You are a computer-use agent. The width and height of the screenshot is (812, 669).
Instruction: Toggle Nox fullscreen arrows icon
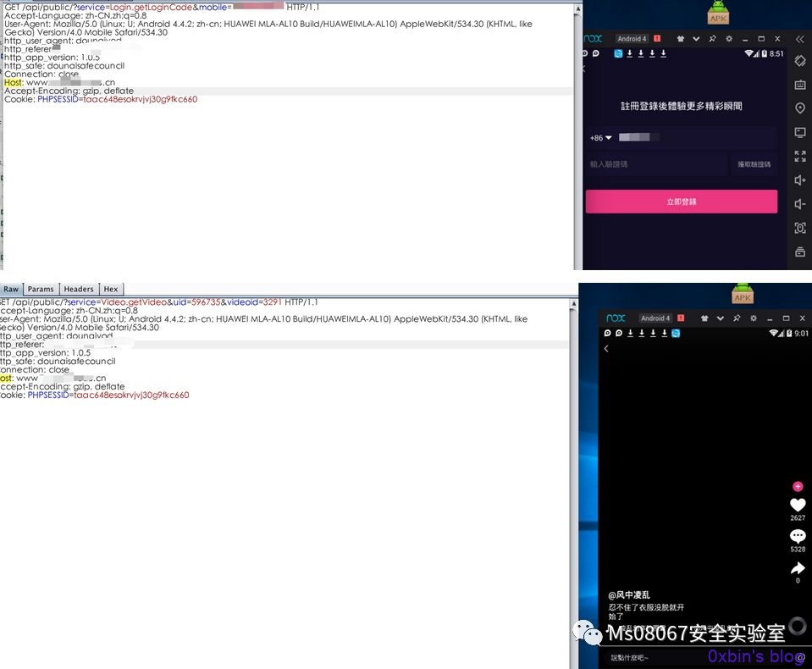(x=800, y=156)
